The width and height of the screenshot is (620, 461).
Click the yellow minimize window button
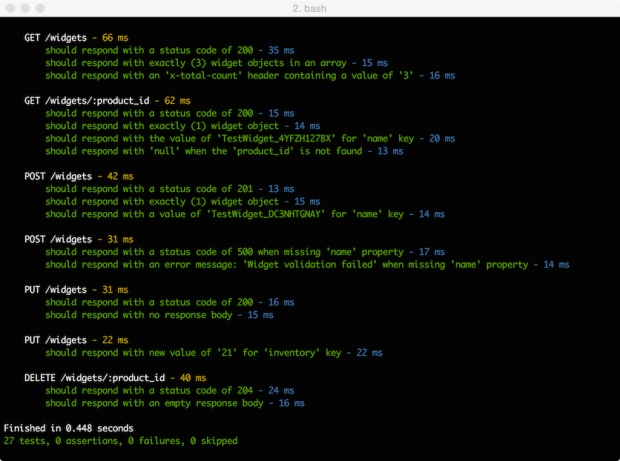pos(25,8)
